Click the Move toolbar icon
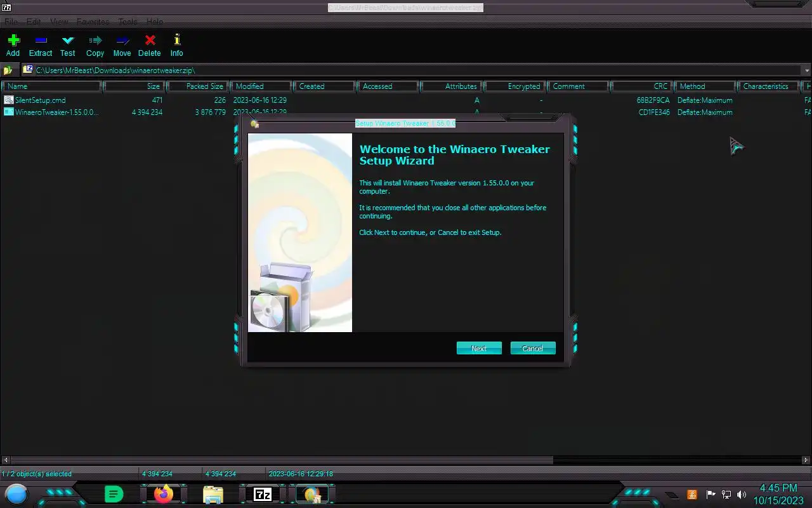Image resolution: width=812 pixels, height=508 pixels. [x=122, y=41]
